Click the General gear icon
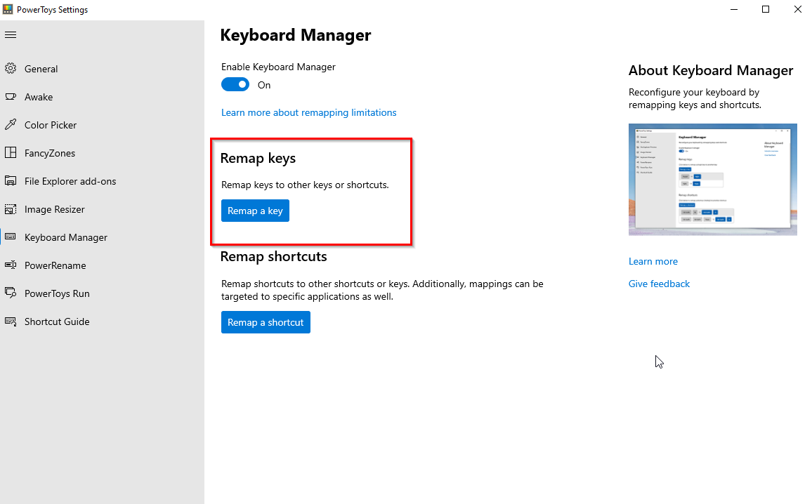The height and width of the screenshot is (504, 812). tap(11, 68)
